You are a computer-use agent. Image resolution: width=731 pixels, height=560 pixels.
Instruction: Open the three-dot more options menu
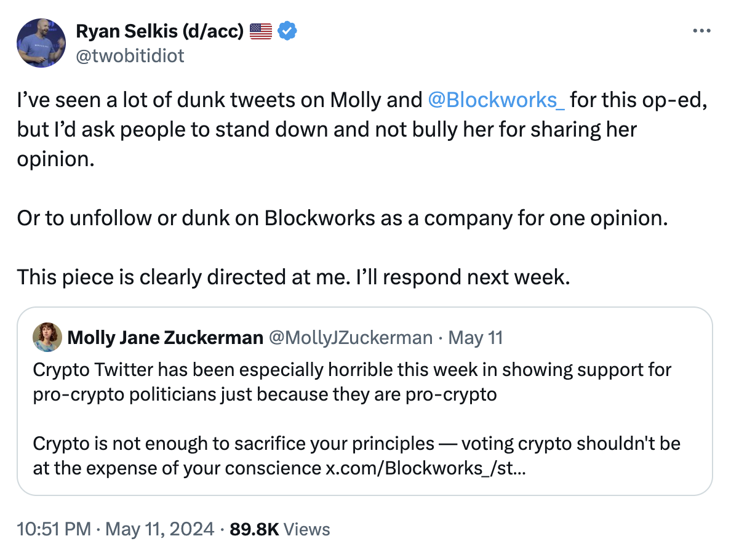pyautogui.click(x=701, y=31)
